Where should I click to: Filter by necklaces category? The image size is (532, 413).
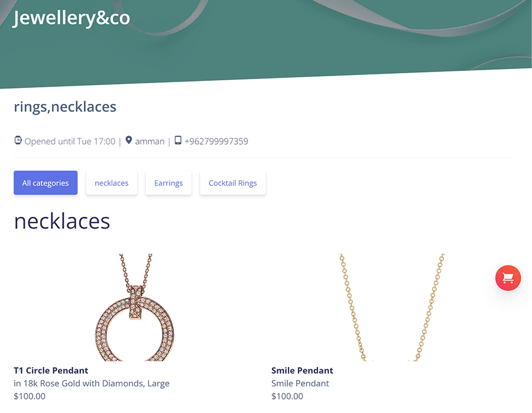click(x=112, y=183)
